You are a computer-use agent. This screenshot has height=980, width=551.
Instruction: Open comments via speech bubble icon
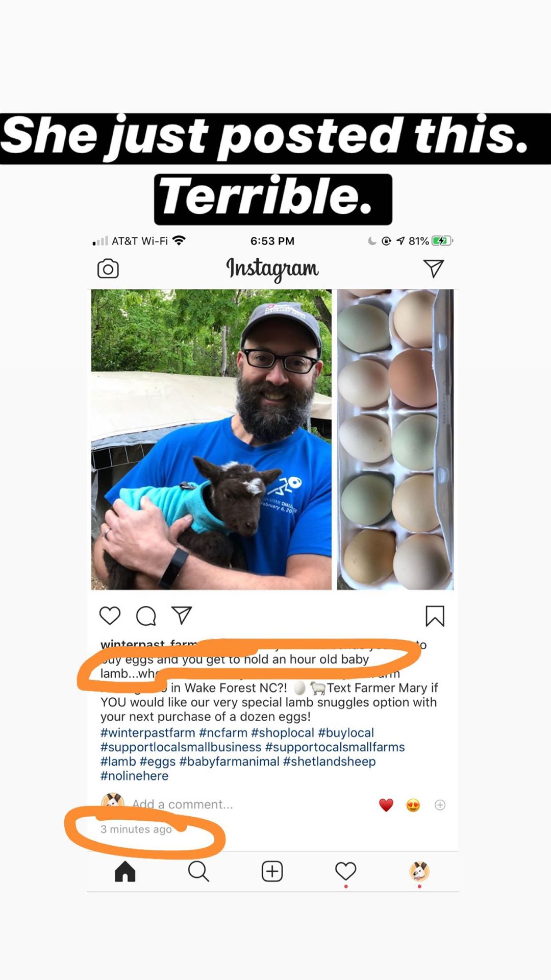pos(146,616)
